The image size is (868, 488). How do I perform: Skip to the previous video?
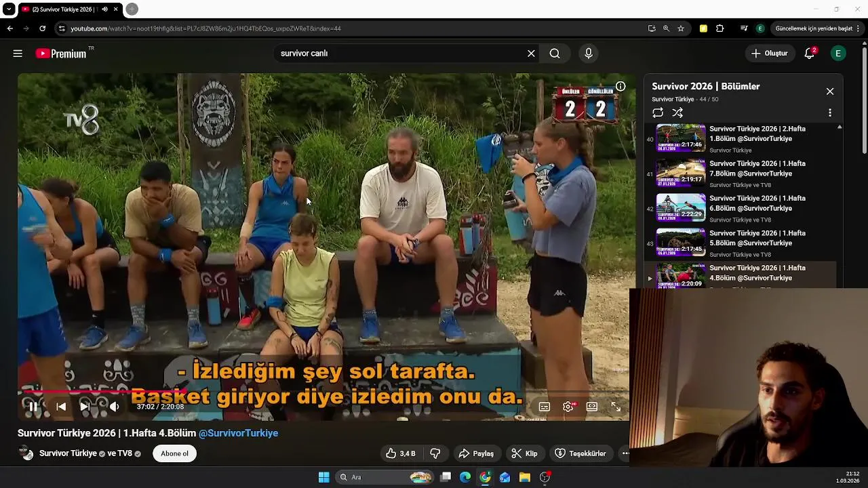pyautogui.click(x=61, y=407)
